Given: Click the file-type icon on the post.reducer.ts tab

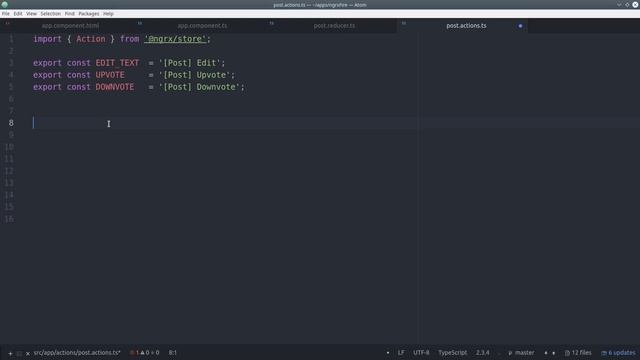Looking at the screenshot, I should coord(271,23).
